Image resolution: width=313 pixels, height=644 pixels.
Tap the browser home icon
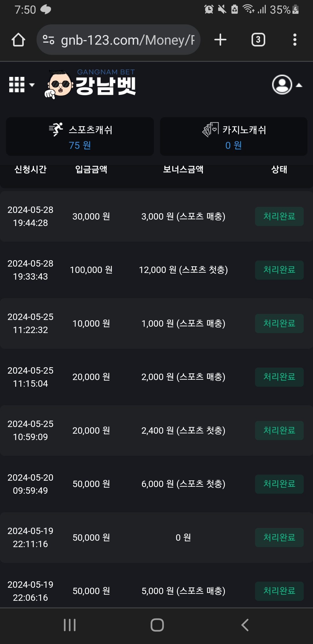point(18,40)
